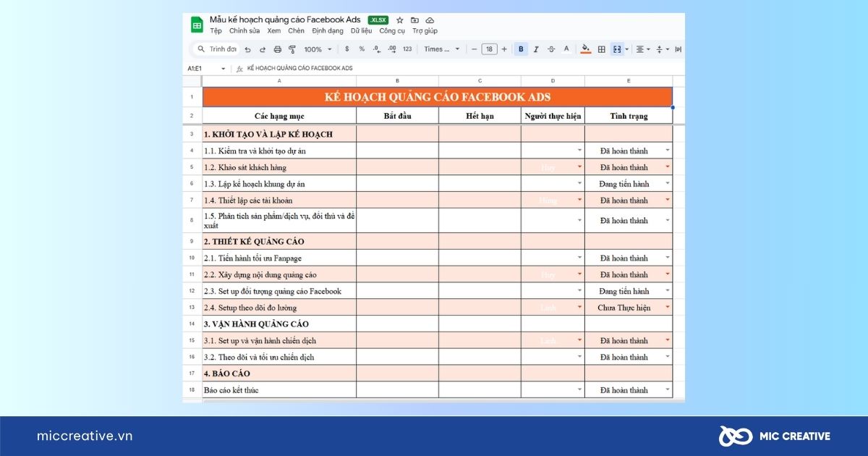The height and width of the screenshot is (456, 868).
Task: Format as currency with the $ button
Action: click(x=346, y=49)
